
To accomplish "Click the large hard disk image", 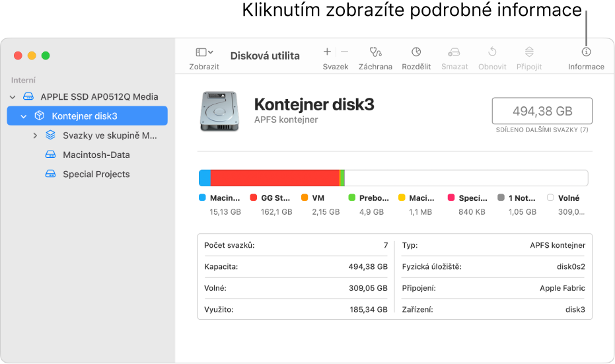I will (219, 112).
